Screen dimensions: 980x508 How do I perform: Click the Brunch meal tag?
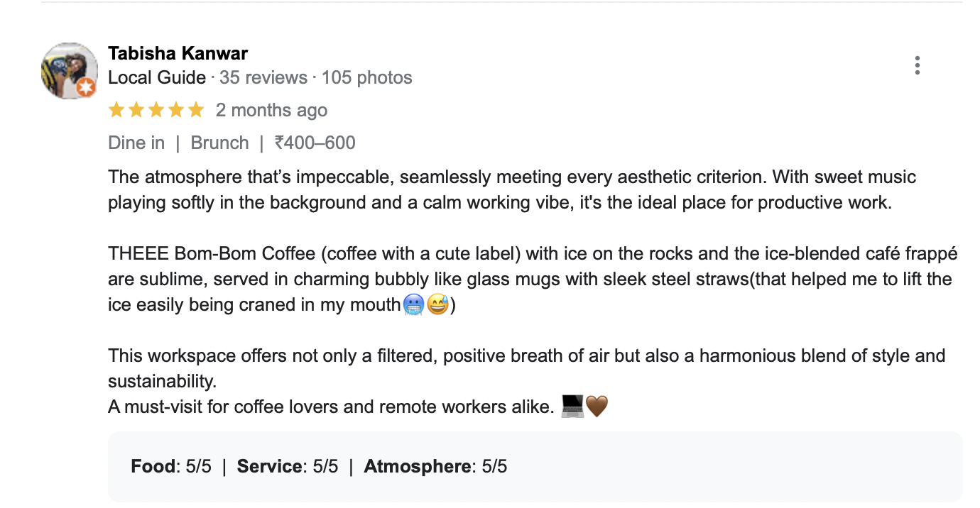click(219, 143)
